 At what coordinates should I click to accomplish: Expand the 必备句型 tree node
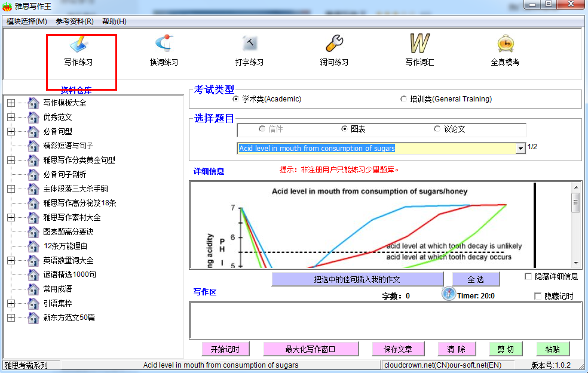[11, 131]
